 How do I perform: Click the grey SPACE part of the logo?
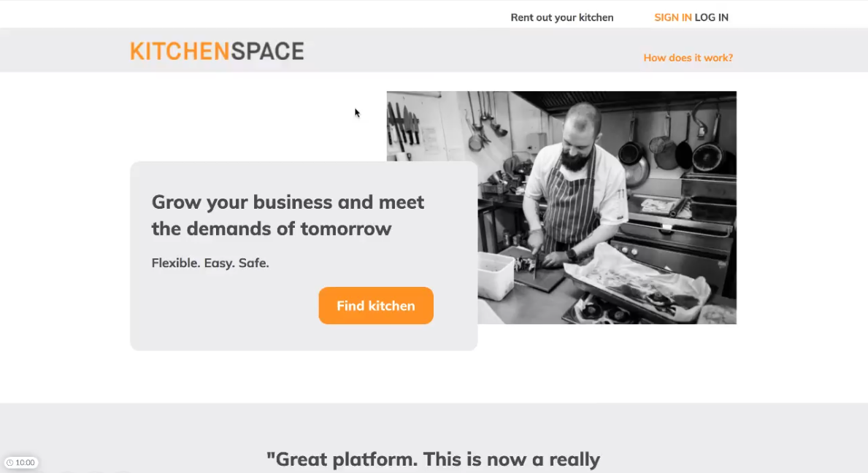(x=267, y=51)
